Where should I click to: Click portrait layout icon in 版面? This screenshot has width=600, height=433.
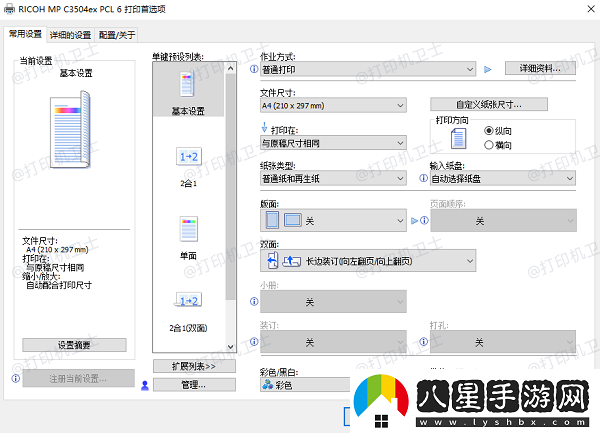point(272,220)
